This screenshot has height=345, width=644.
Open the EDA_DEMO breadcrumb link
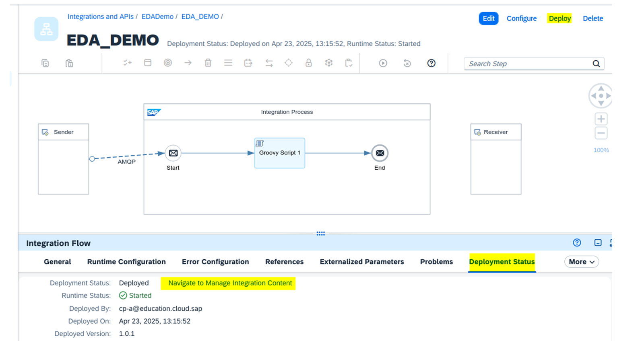point(200,16)
